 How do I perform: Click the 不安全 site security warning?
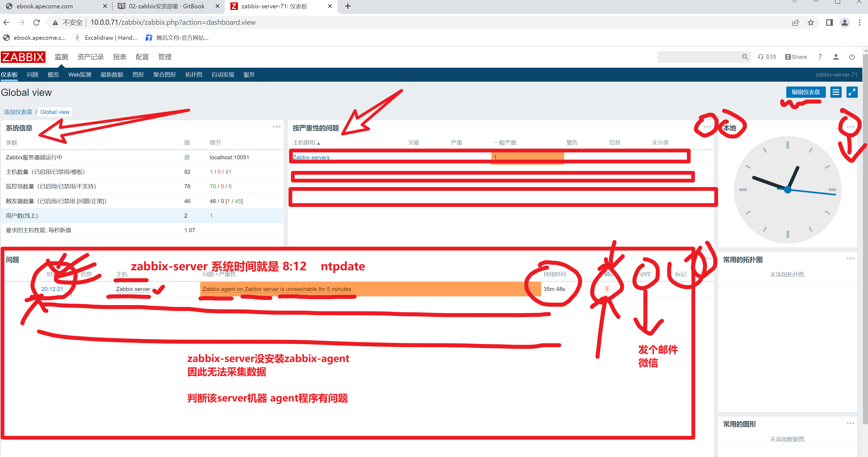[67, 23]
